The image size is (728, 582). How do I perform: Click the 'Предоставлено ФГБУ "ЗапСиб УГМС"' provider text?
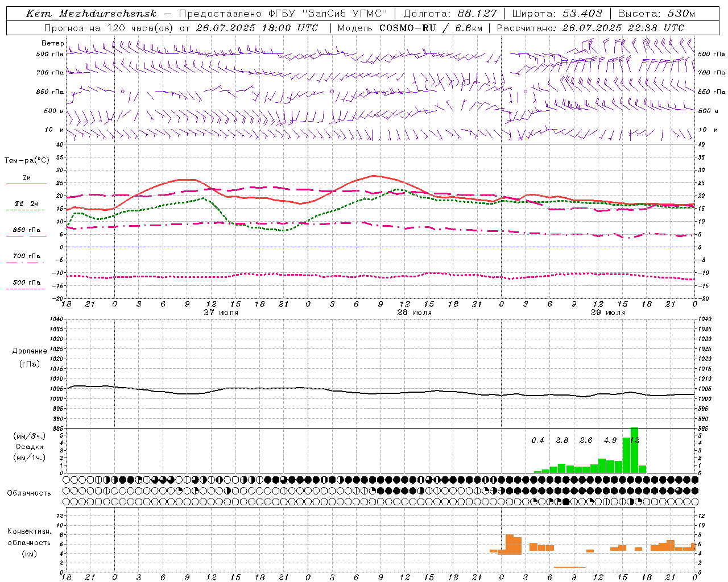tap(283, 14)
